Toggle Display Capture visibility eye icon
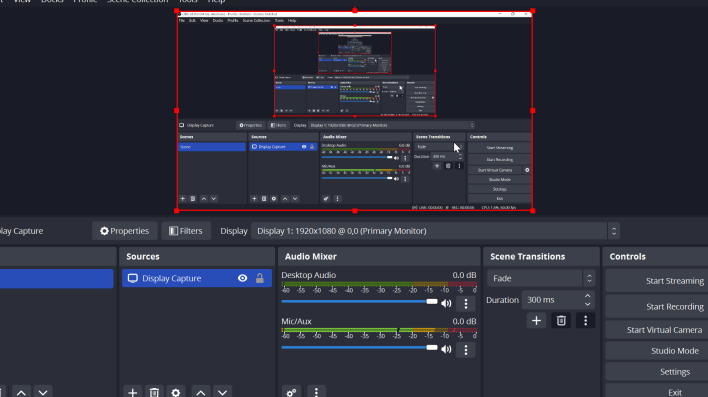708x397 pixels. point(242,278)
